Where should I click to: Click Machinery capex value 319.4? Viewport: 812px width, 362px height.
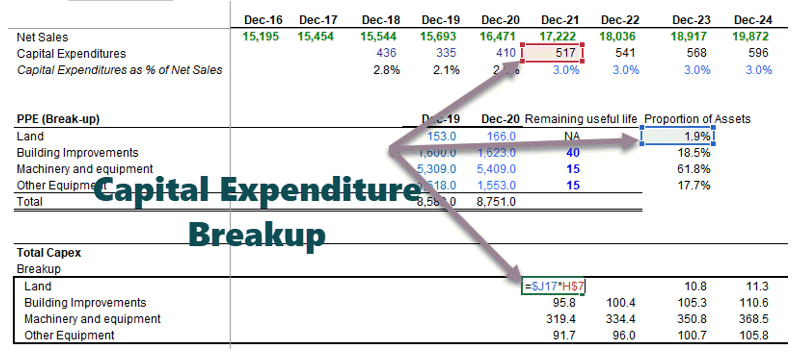click(562, 319)
